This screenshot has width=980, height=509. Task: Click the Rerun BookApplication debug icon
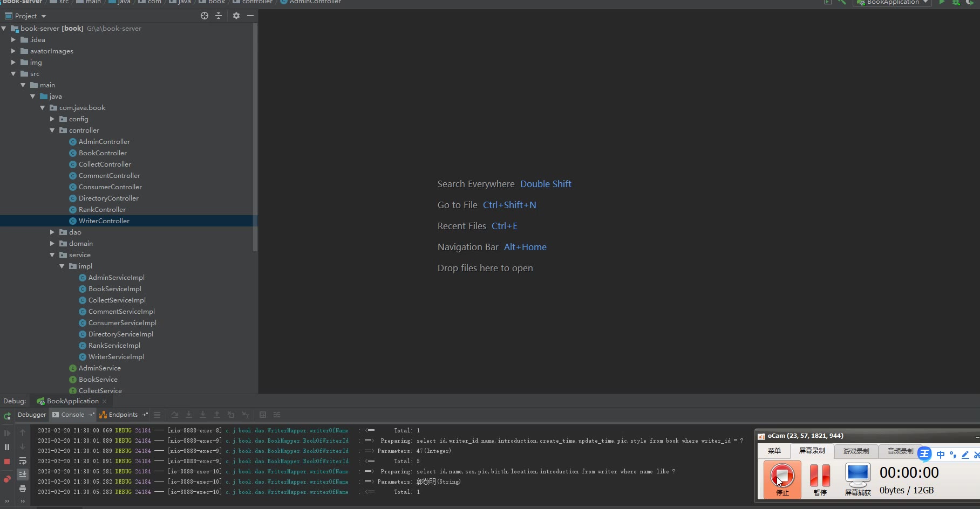coord(7,416)
